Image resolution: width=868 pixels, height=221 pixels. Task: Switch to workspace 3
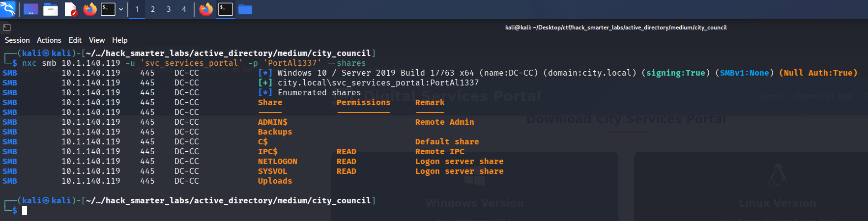pos(169,9)
